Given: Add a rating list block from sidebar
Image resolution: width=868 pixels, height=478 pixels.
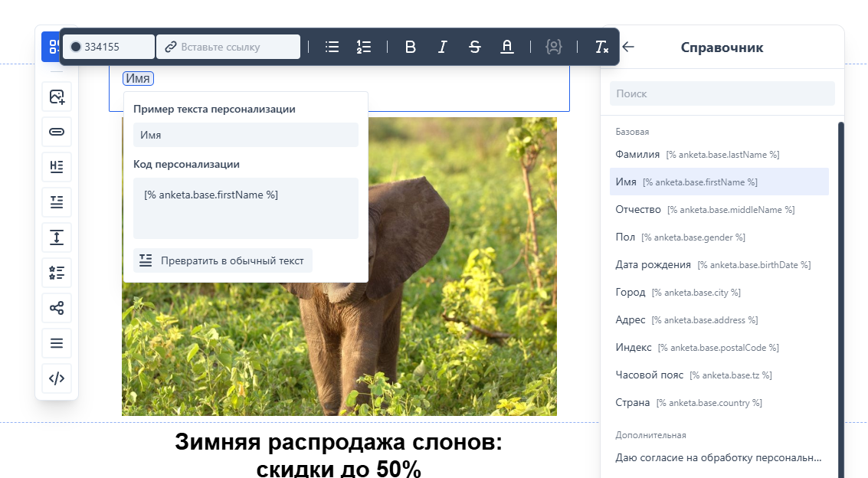Looking at the screenshot, I should pyautogui.click(x=57, y=273).
